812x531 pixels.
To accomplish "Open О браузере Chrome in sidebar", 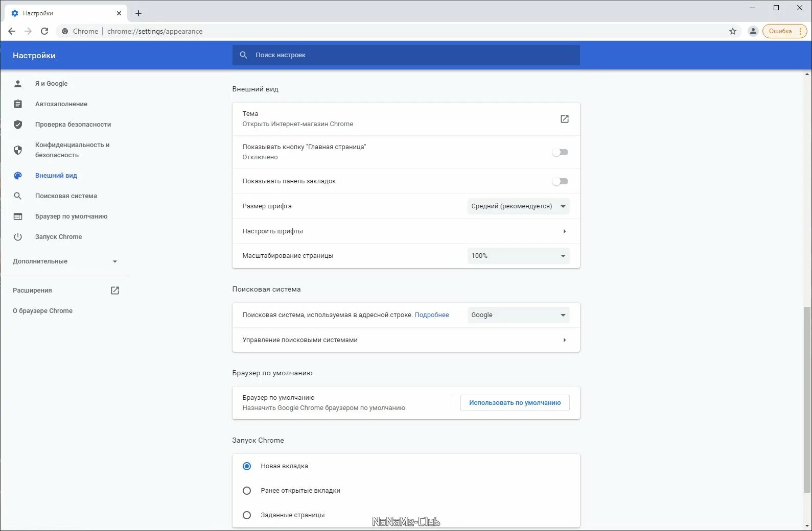I will point(42,311).
